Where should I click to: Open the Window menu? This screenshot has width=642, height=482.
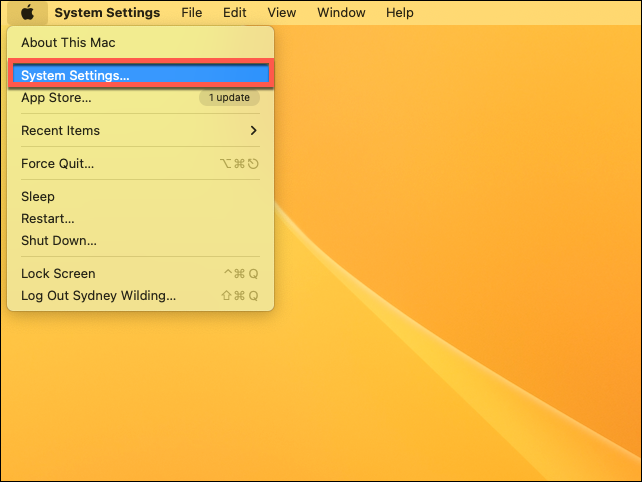341,13
